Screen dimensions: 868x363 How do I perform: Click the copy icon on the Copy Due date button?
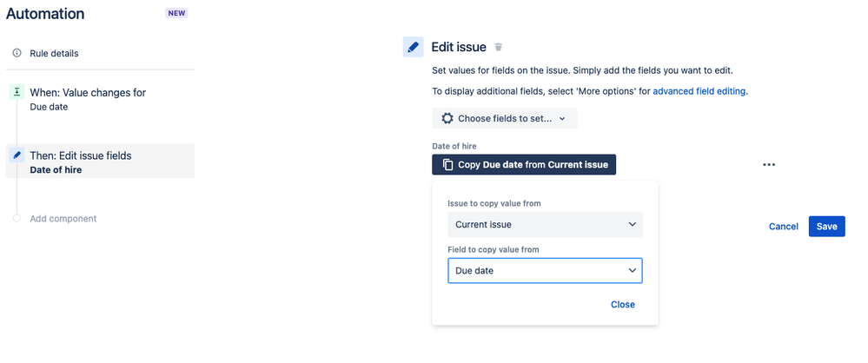[x=447, y=164]
